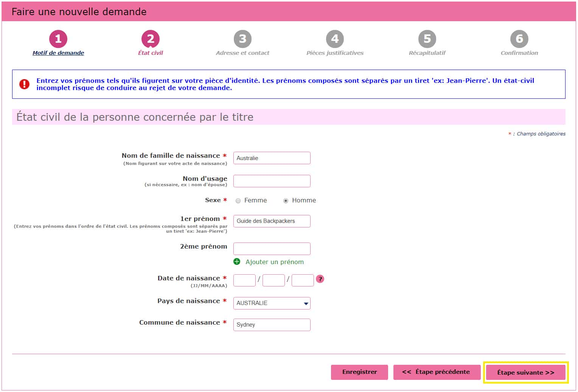Click the État civil step label

[151, 53]
